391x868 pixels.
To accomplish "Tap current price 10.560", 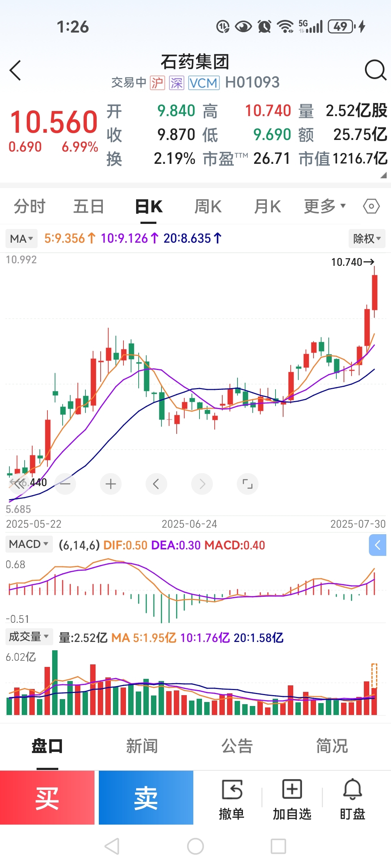I will [54, 122].
